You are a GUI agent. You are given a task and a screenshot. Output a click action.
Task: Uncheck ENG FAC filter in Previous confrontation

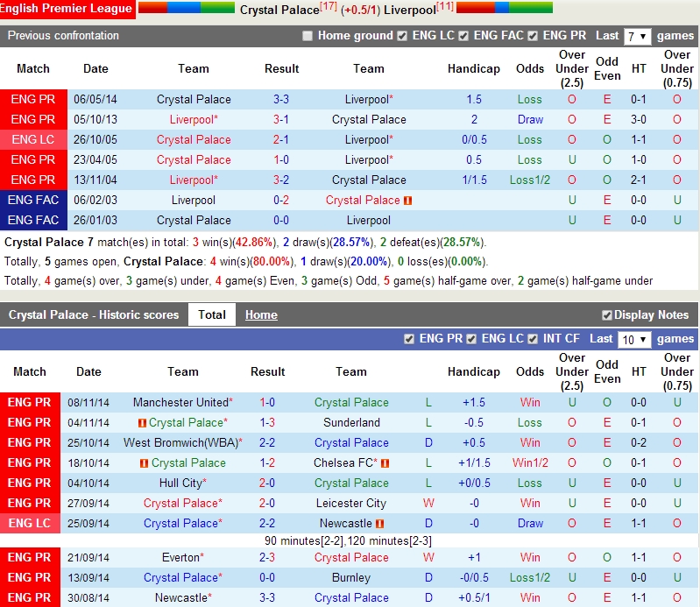click(x=463, y=36)
